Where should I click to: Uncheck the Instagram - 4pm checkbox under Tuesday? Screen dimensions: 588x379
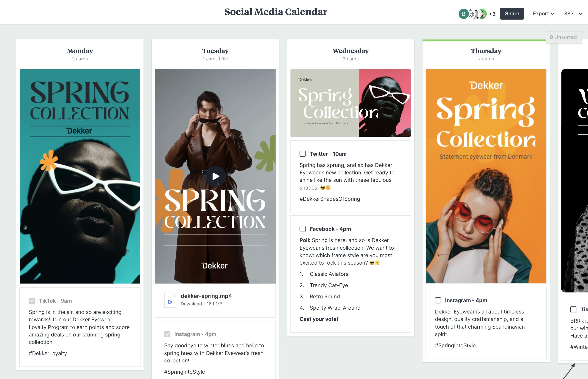167,334
